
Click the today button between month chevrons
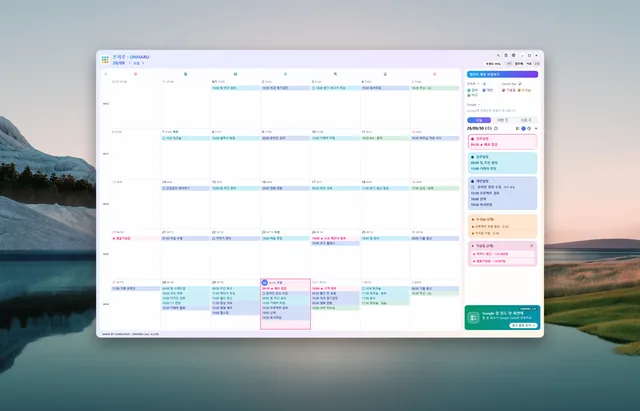click(x=136, y=63)
